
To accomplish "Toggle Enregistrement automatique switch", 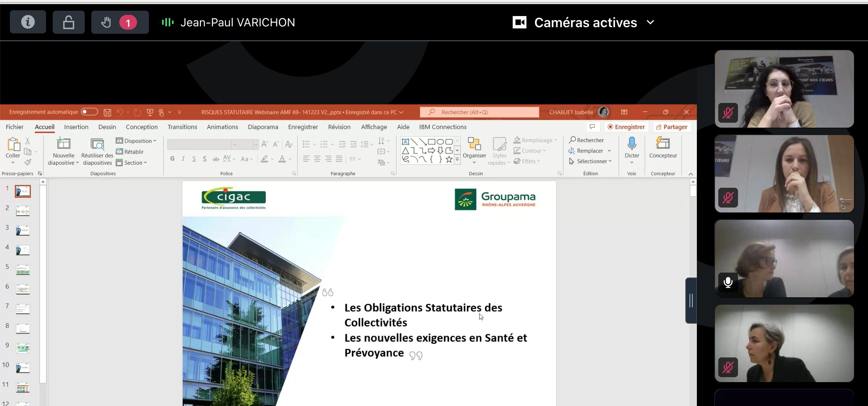I will click(89, 112).
